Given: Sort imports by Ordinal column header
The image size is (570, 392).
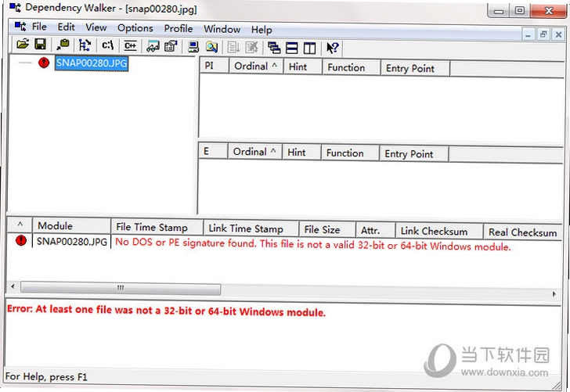Looking at the screenshot, I should pos(256,67).
